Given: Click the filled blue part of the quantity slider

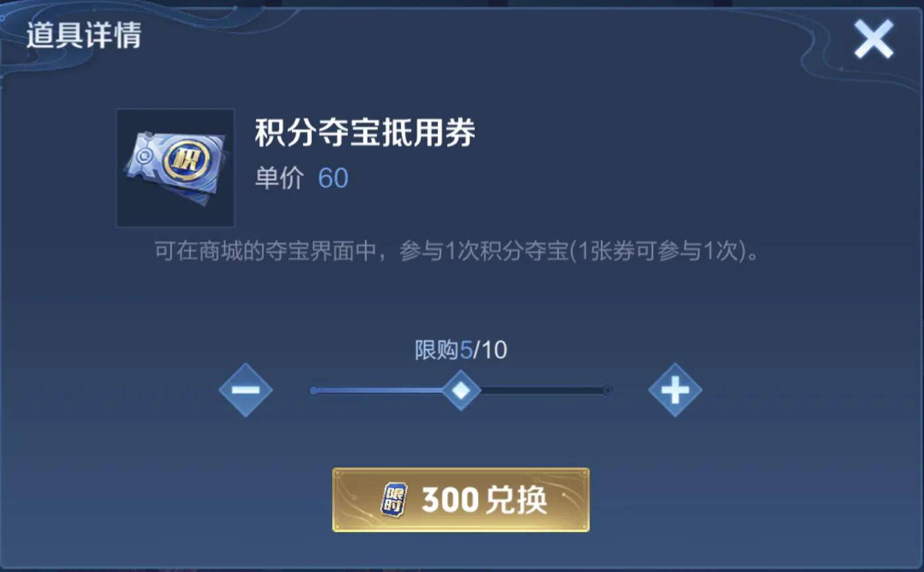Looking at the screenshot, I should (378, 390).
